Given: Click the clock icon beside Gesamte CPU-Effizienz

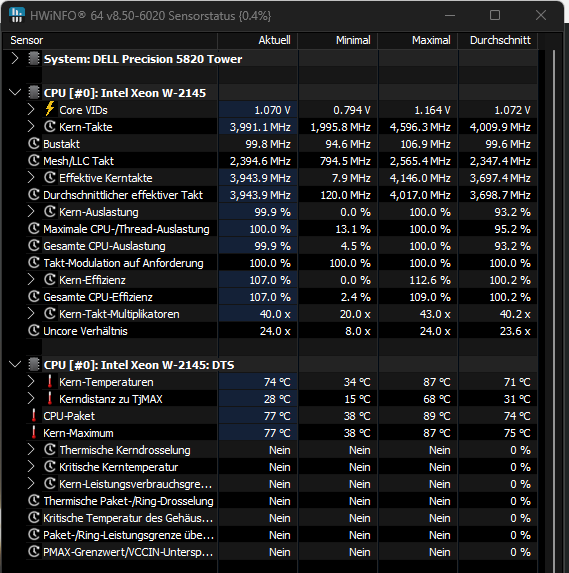Looking at the screenshot, I should point(34,296).
